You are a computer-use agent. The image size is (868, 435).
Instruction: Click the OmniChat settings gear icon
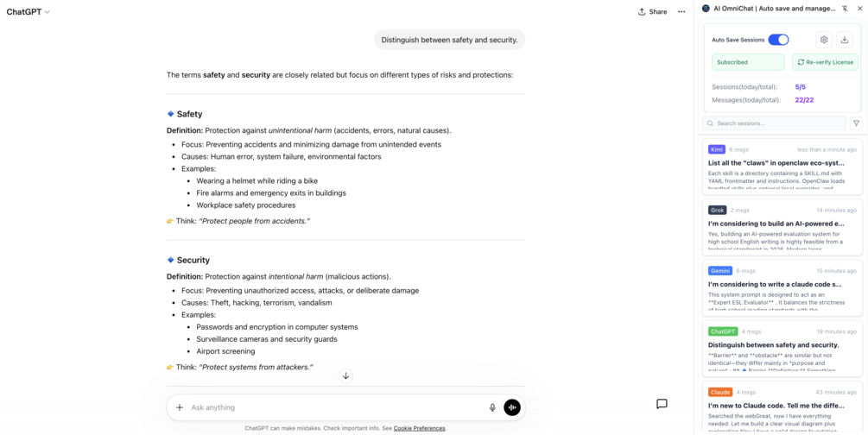coord(824,40)
